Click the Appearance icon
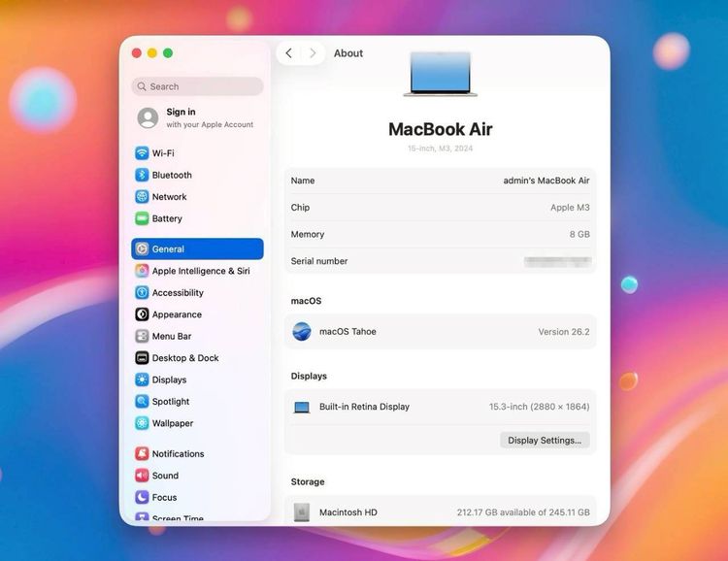Image resolution: width=728 pixels, height=561 pixels. click(x=142, y=314)
